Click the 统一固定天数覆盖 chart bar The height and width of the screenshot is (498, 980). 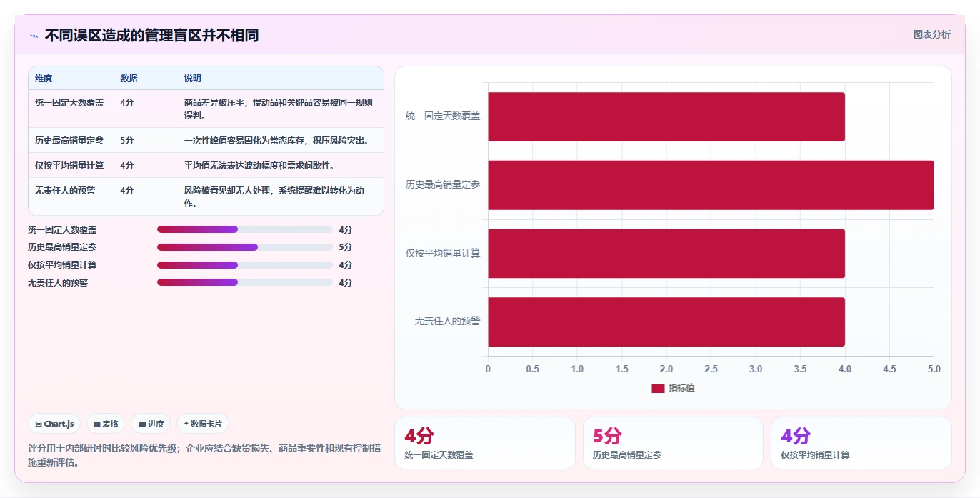point(666,116)
